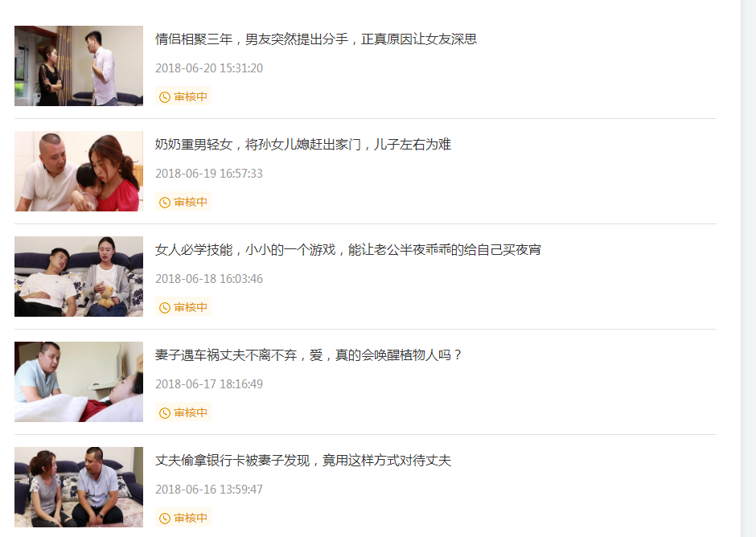The width and height of the screenshot is (756, 537).
Task: Click clock icon under 女人必学技能 video
Action: (165, 308)
